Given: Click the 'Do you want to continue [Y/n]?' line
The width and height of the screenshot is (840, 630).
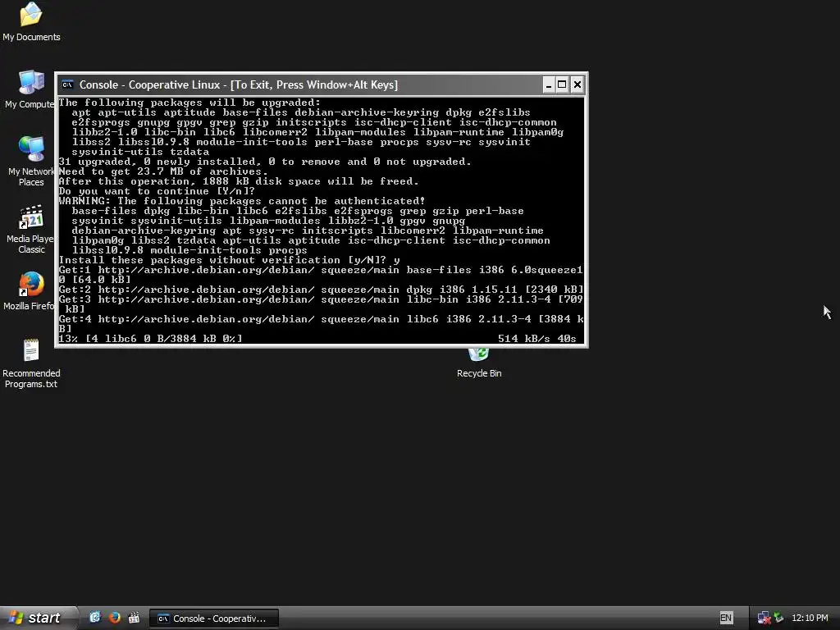Looking at the screenshot, I should click(x=157, y=191).
